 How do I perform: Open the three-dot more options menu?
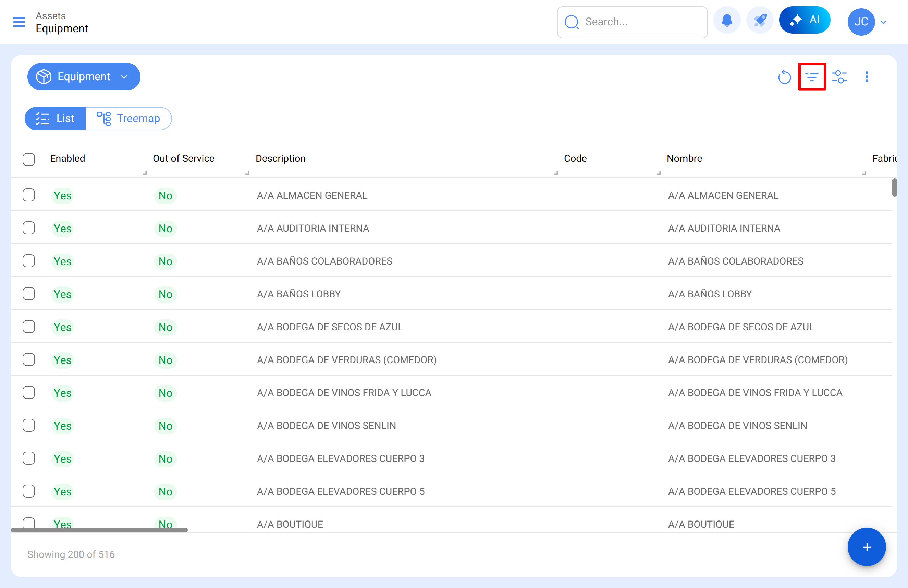[867, 77]
